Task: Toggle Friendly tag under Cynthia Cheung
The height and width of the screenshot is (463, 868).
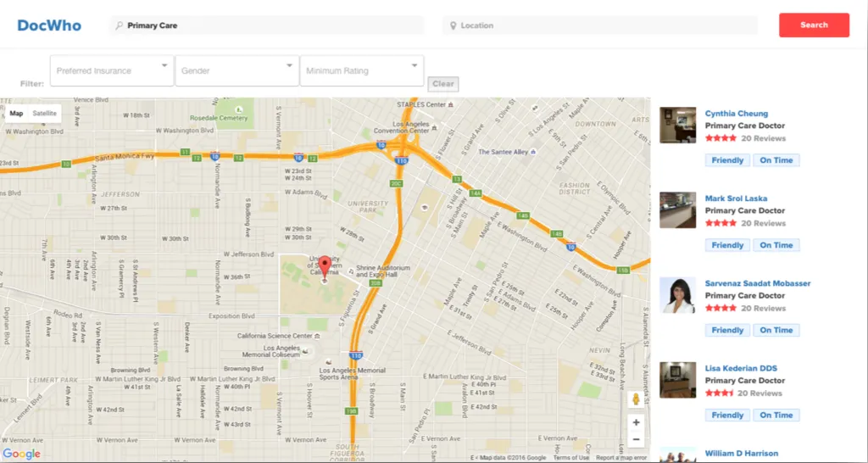Action: coord(727,160)
